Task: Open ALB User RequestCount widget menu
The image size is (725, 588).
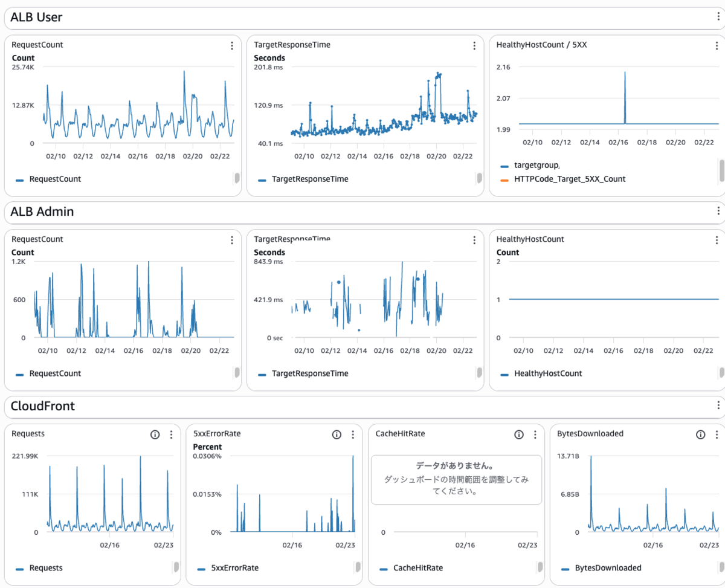Action: pos(232,45)
